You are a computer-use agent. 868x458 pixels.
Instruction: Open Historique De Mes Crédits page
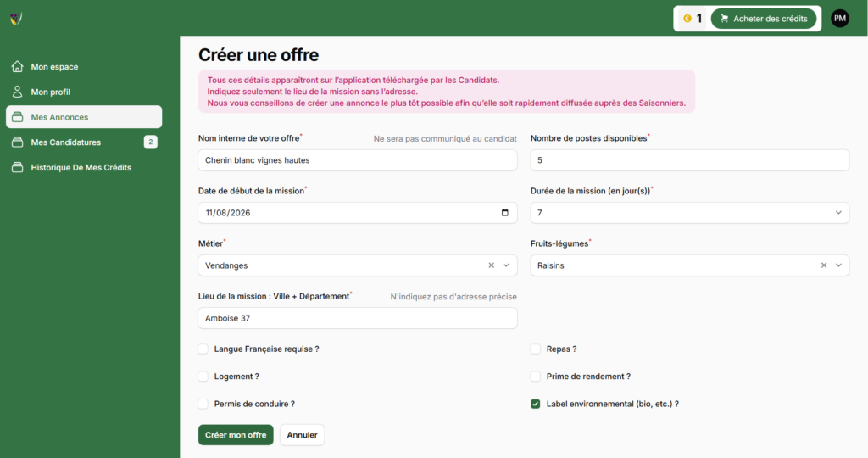click(x=81, y=168)
